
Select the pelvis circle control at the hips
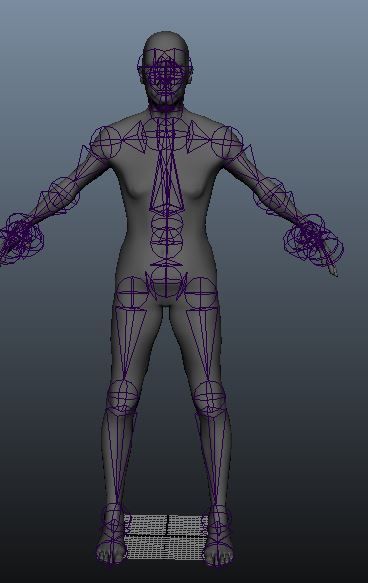(166, 281)
